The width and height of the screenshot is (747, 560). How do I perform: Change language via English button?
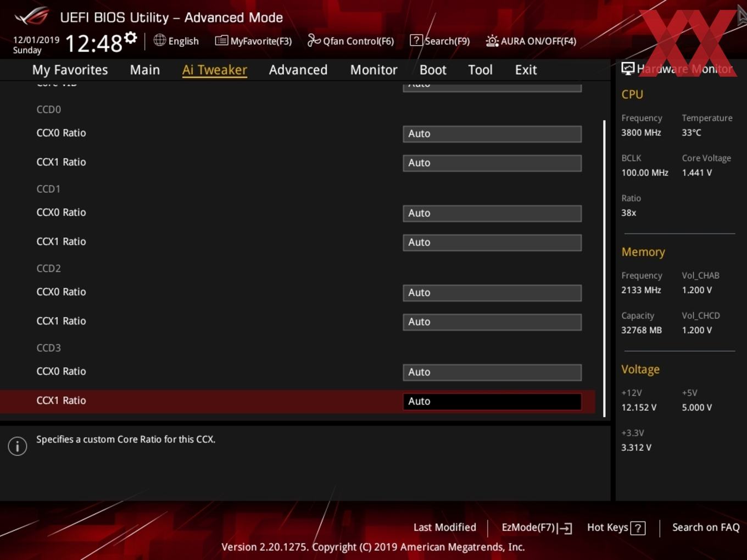pos(183,41)
